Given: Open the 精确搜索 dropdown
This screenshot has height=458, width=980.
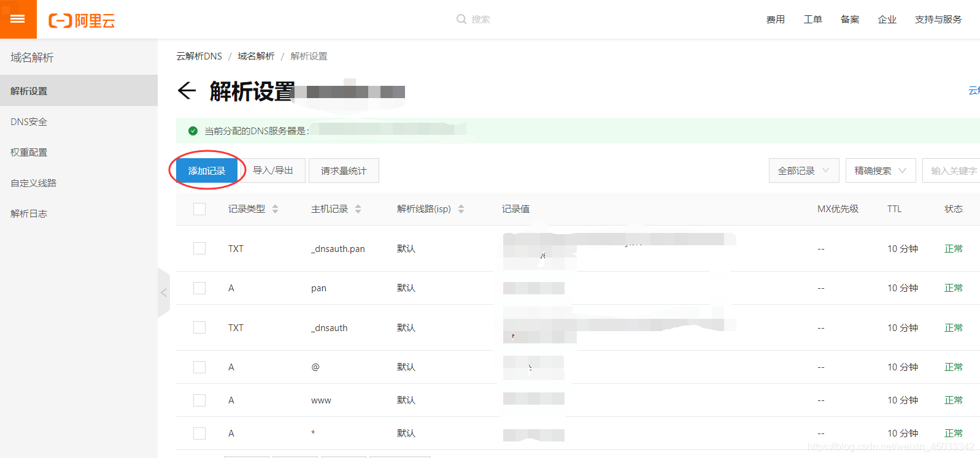Looking at the screenshot, I should (881, 170).
